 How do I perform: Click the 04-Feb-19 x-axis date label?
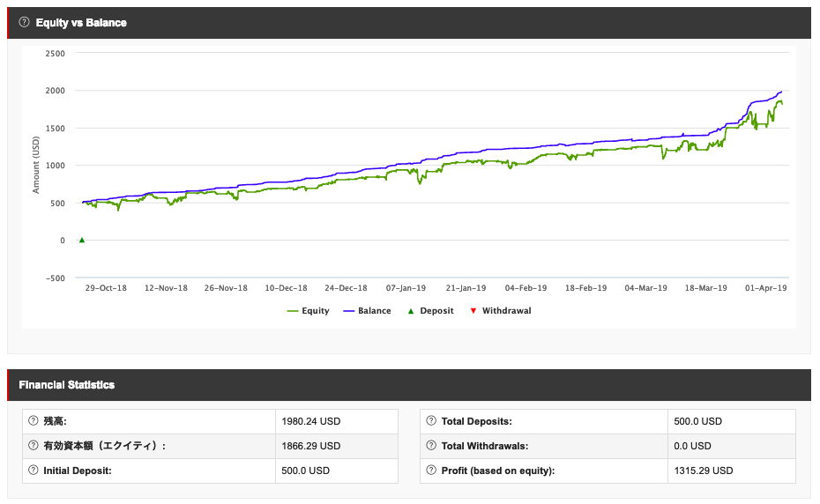pyautogui.click(x=526, y=288)
